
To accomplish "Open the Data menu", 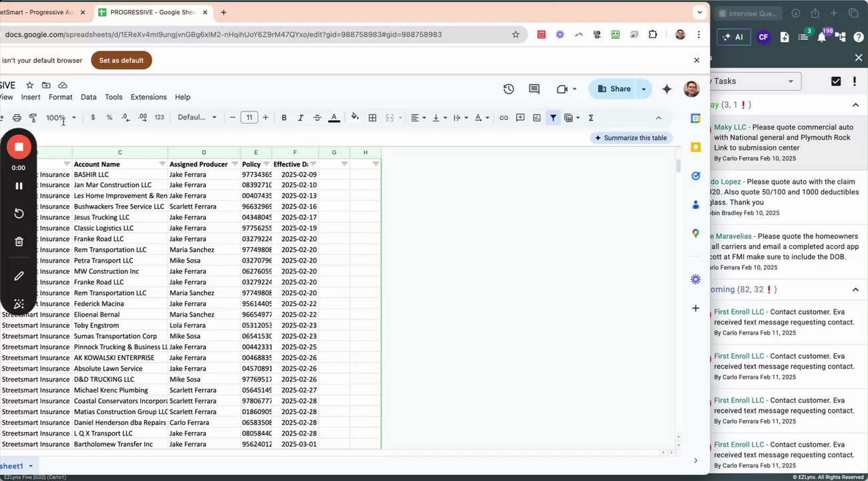I will pyautogui.click(x=89, y=97).
